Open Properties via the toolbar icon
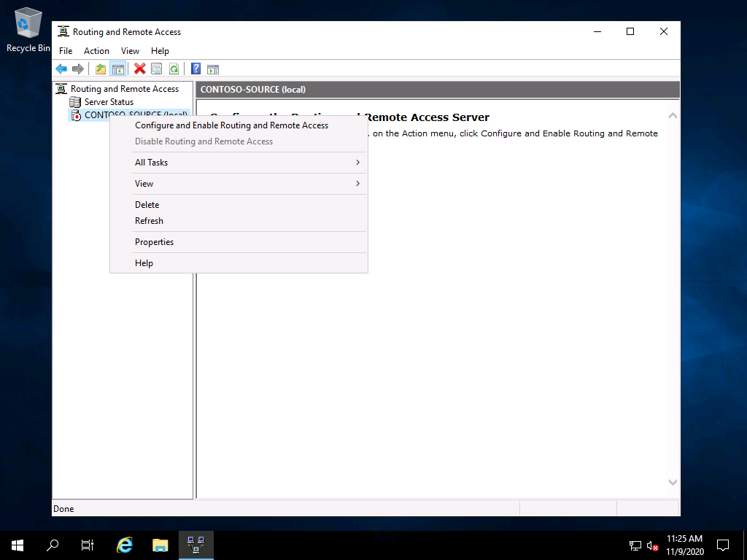This screenshot has width=747, height=560. 156,69
